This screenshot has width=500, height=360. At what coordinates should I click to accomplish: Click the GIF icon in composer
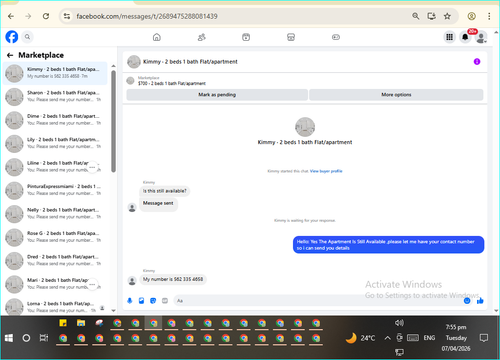pyautogui.click(x=165, y=301)
